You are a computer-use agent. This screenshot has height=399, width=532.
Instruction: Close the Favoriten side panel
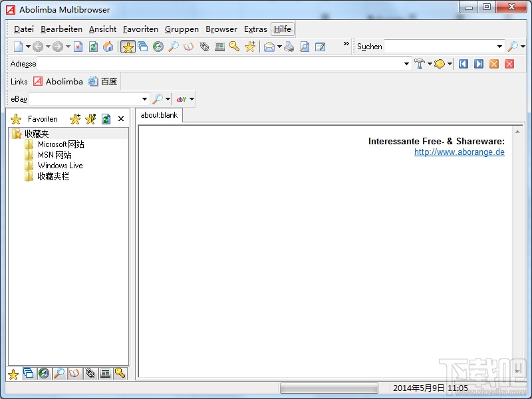121,119
